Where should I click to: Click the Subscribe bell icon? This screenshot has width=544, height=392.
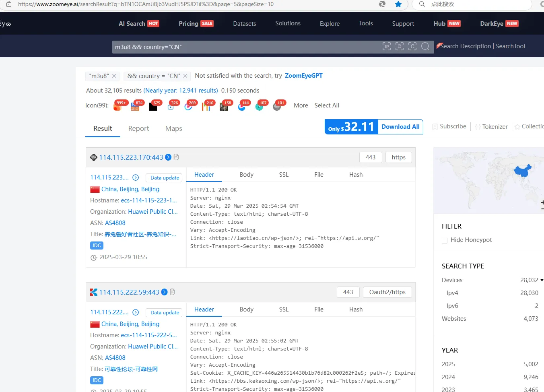(435, 127)
